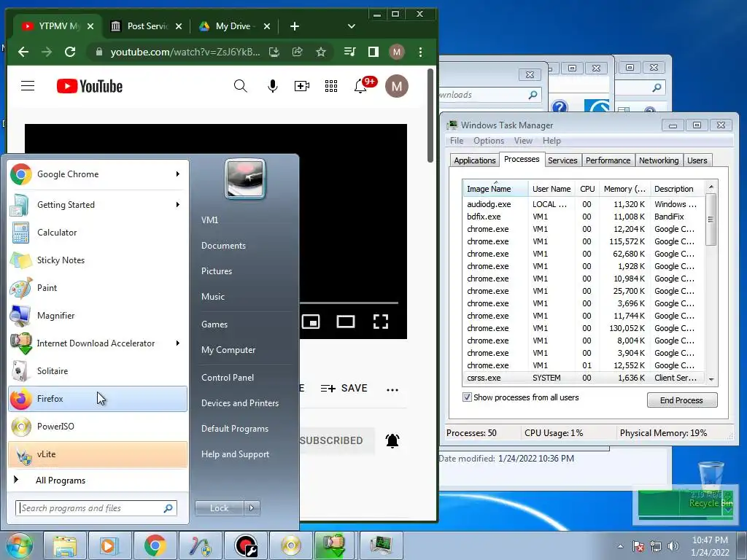Screen dimensions: 747x560
Task: Expand Getting Started submenu arrow
Action: pyautogui.click(x=178, y=205)
